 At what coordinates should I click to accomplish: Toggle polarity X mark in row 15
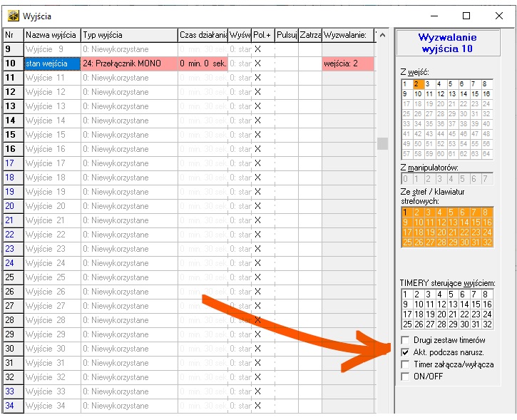coord(257,135)
